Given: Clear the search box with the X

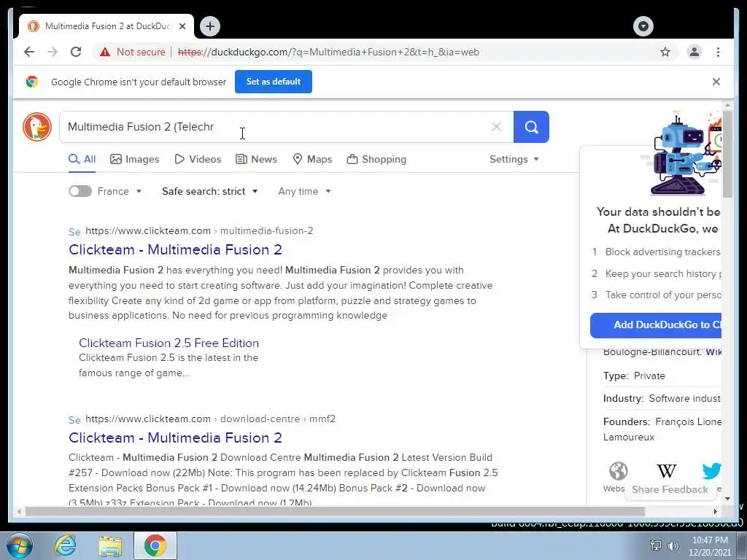Looking at the screenshot, I should click(496, 127).
